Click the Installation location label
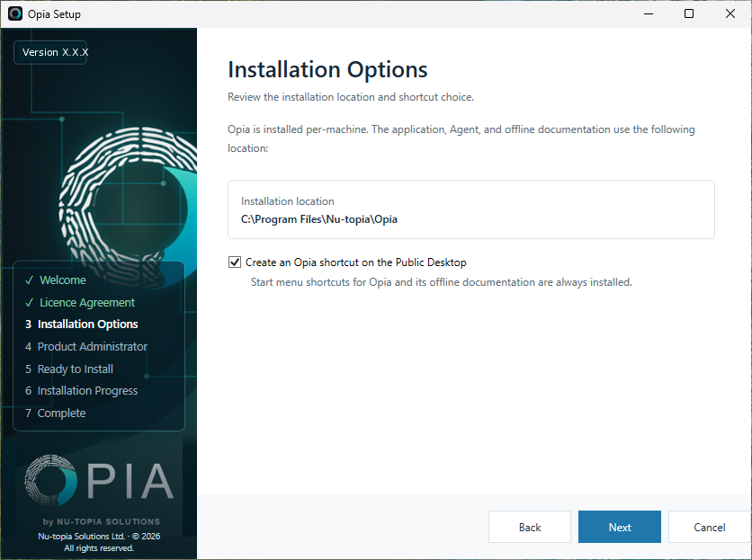752x560 pixels. 287,200
